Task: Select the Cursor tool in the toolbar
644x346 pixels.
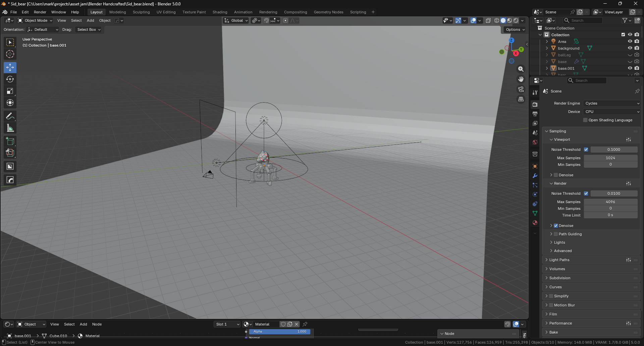Action: (x=10, y=54)
